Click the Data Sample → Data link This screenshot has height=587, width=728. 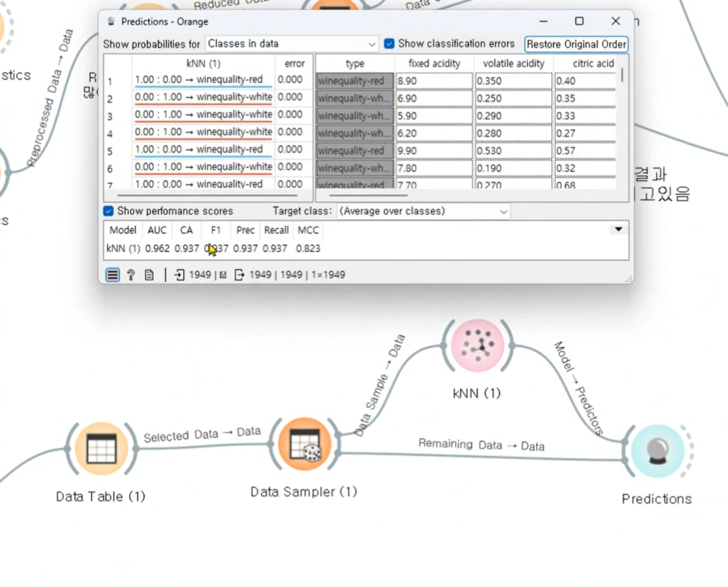tap(380, 385)
